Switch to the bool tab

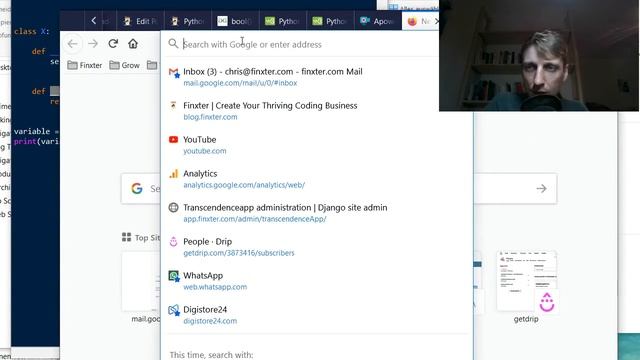(235, 21)
